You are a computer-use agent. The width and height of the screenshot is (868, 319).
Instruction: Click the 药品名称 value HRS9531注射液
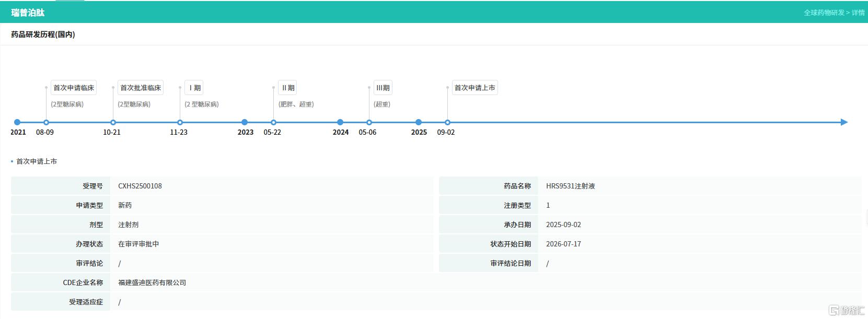point(571,186)
